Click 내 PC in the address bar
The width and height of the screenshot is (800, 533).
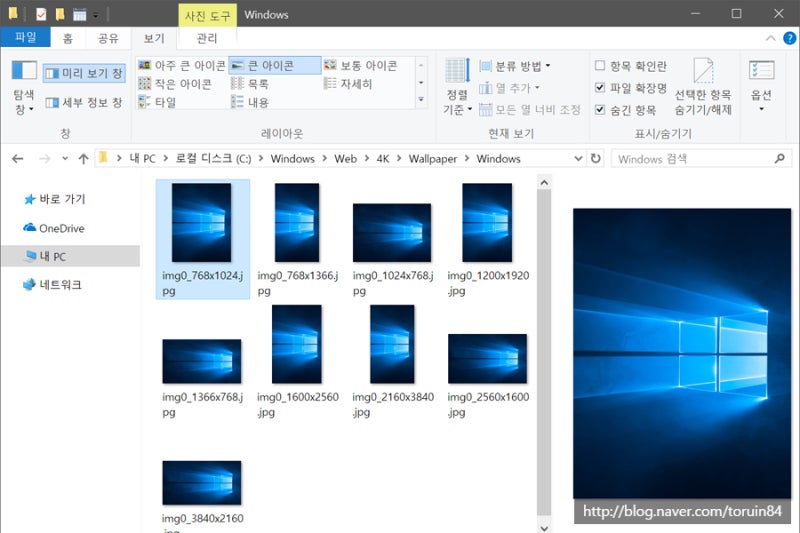point(142,159)
